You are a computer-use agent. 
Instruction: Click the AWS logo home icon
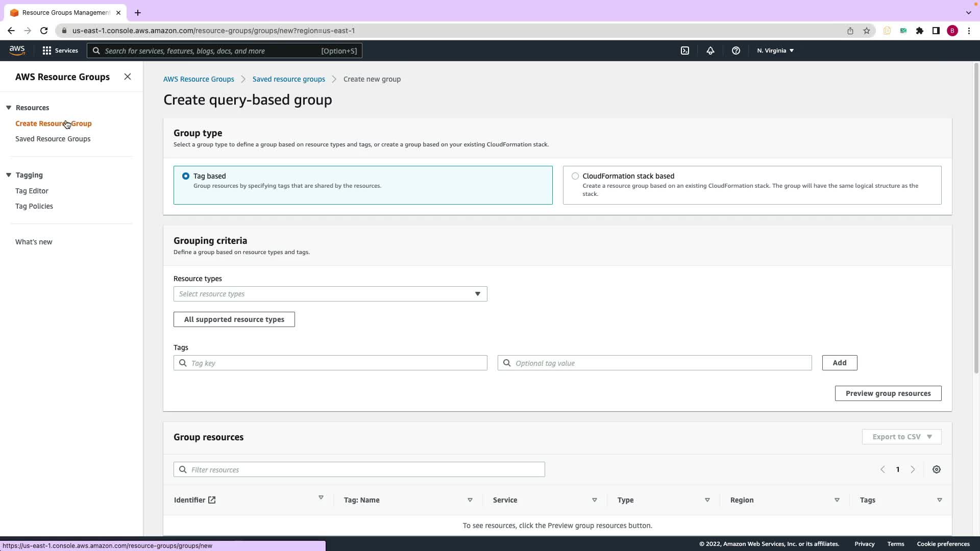pyautogui.click(x=17, y=50)
